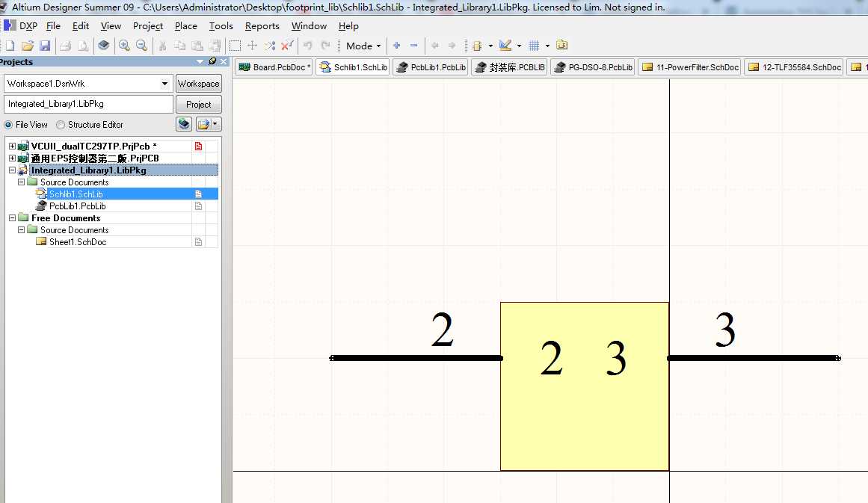Open the Edit menu
The width and height of the screenshot is (868, 503).
[x=80, y=26]
